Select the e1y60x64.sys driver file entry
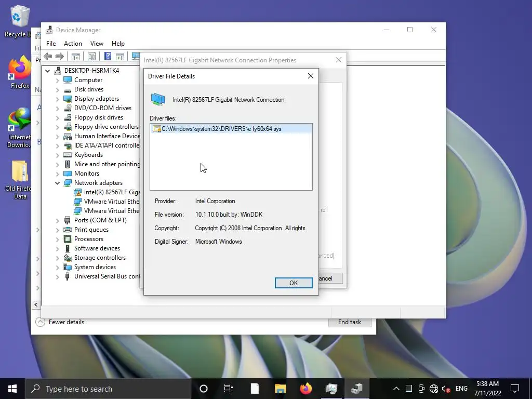The width and height of the screenshot is (532, 399). click(231, 129)
